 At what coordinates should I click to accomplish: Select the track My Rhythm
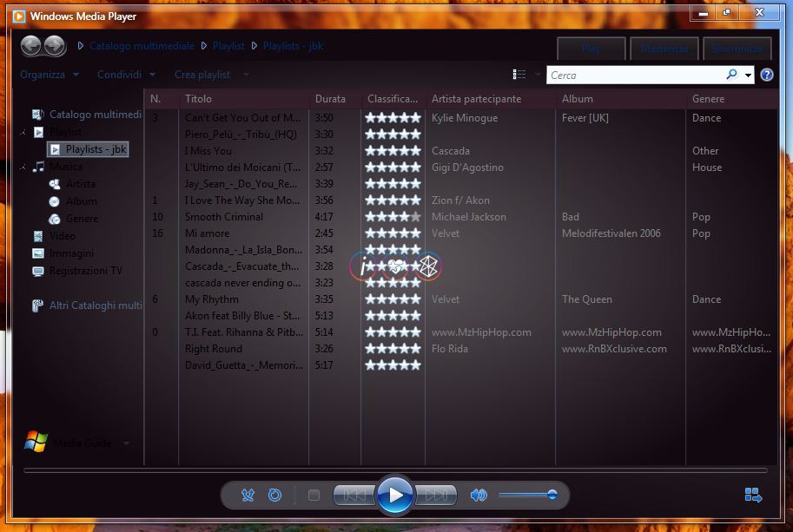pos(212,299)
